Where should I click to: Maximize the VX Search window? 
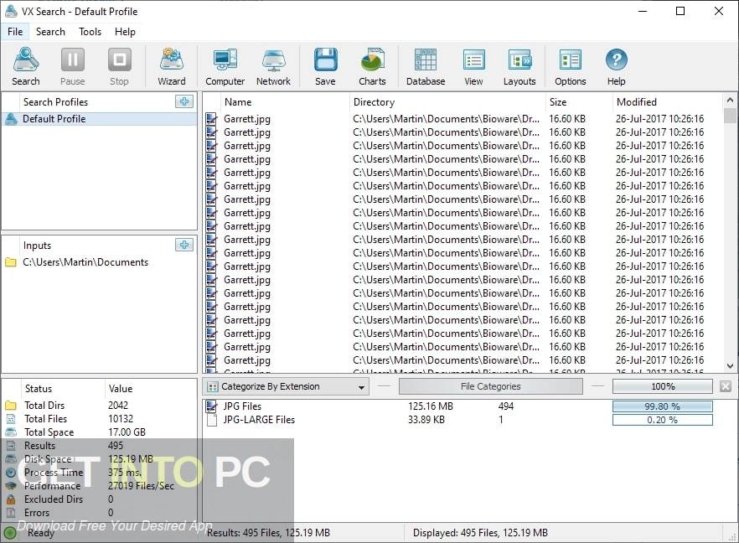coord(680,11)
